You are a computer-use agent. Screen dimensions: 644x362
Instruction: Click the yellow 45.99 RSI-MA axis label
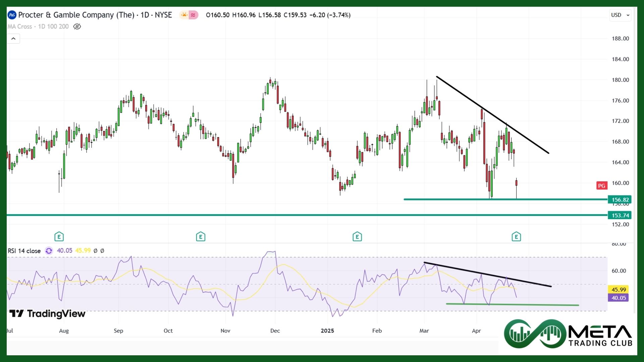[x=618, y=290]
